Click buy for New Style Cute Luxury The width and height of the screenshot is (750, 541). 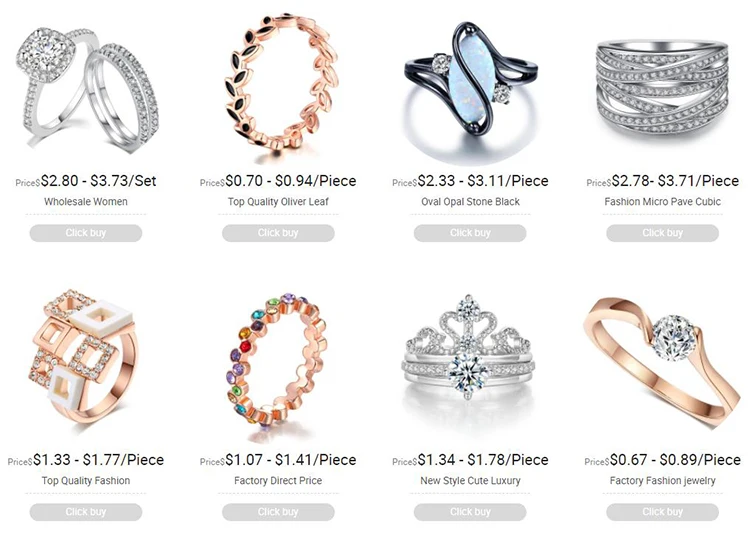[x=470, y=512]
